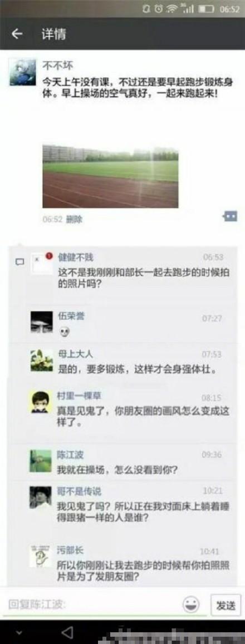Viewport: 245px width, 644px height.
Task: Tap the back arrow next to 详情
Action: click(17, 34)
